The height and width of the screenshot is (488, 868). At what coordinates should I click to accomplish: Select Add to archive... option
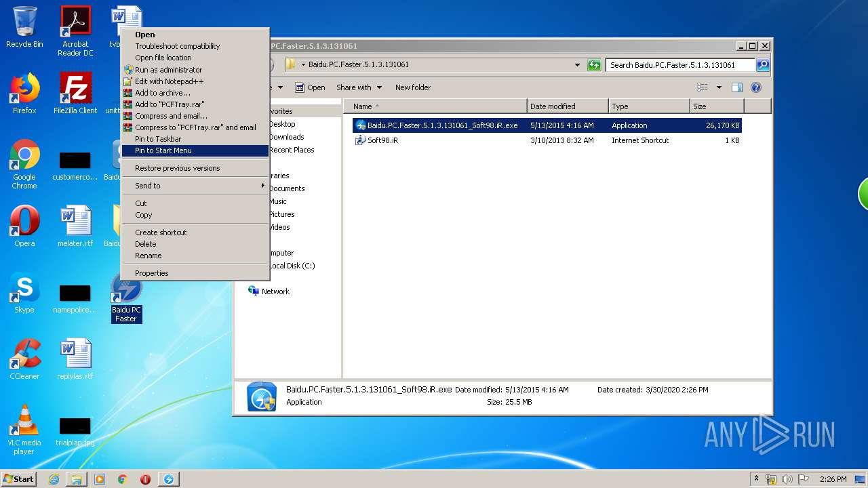195,93
